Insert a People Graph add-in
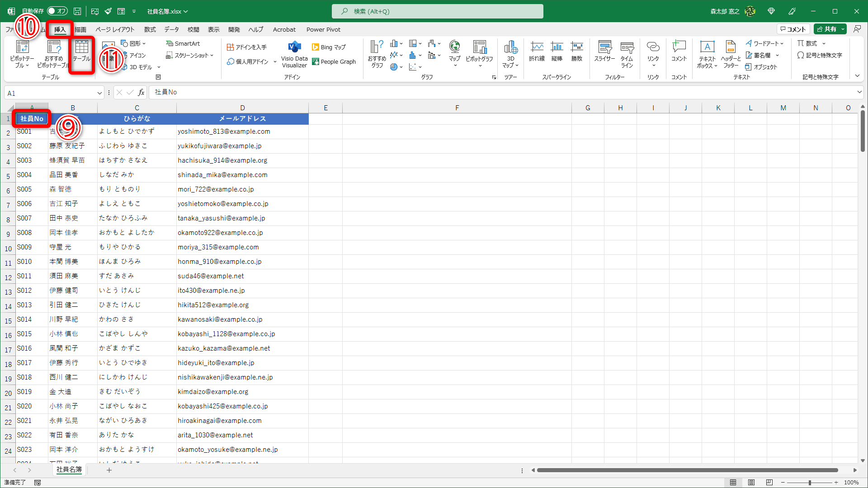868x488 pixels. (x=334, y=62)
